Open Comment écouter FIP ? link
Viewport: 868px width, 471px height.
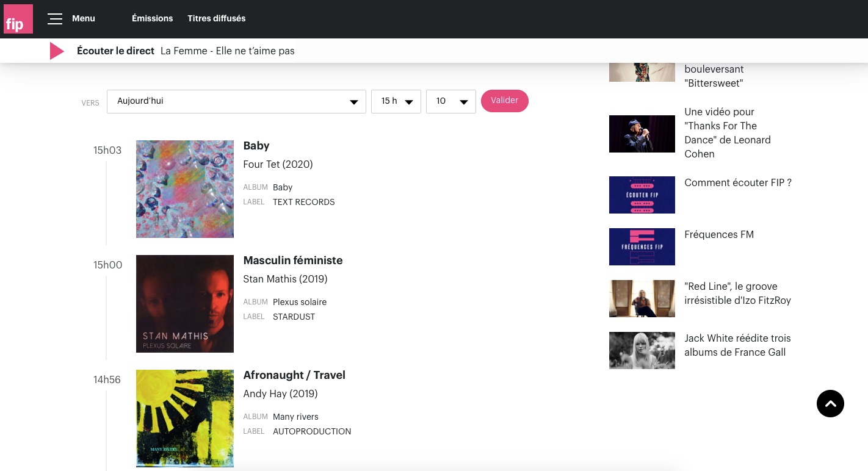738,182
